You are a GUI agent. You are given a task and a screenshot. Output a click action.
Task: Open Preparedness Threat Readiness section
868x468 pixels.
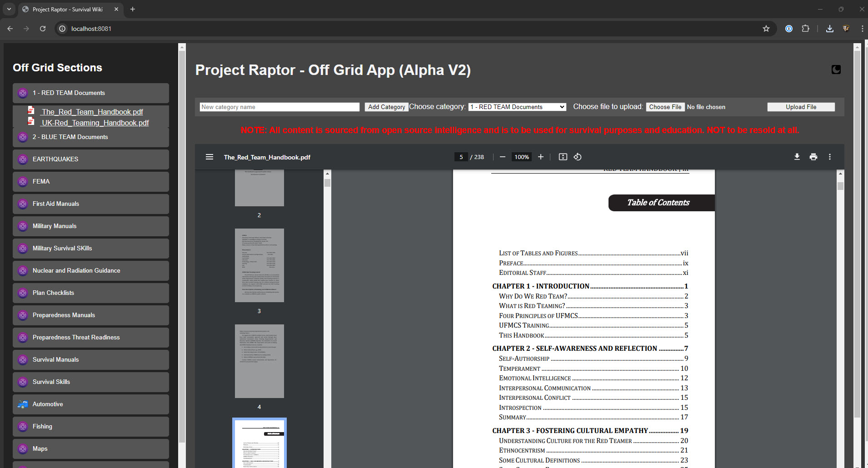(x=91, y=337)
